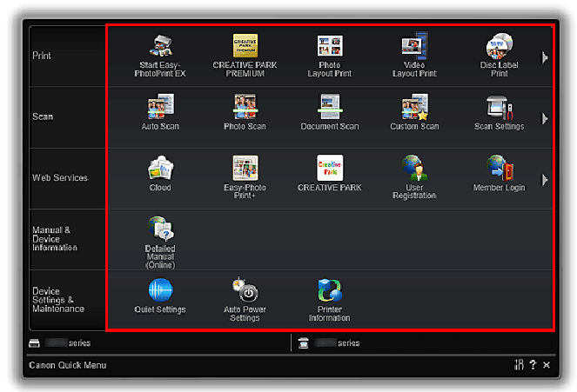Screen dimensions: 577x392
Task: Close the Canon Quick Menu
Action: click(x=547, y=365)
